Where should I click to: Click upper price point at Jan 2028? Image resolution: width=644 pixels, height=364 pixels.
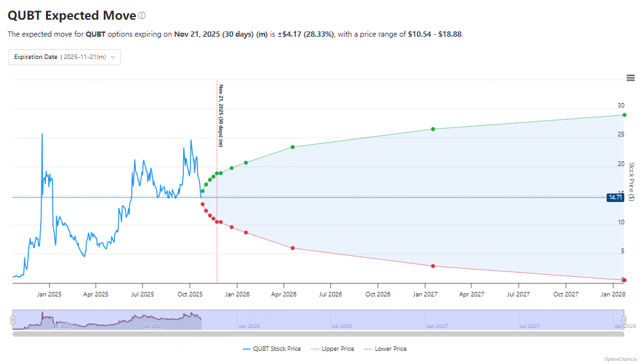click(x=624, y=115)
